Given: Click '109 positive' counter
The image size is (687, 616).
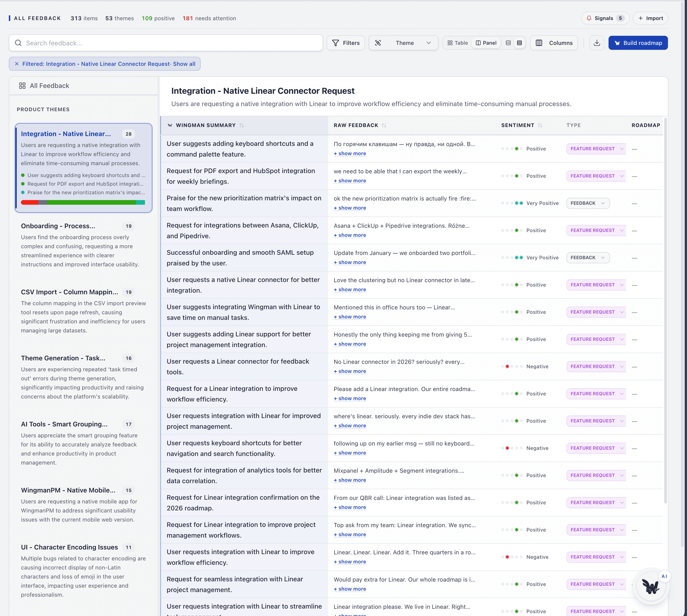Looking at the screenshot, I should pos(158,18).
